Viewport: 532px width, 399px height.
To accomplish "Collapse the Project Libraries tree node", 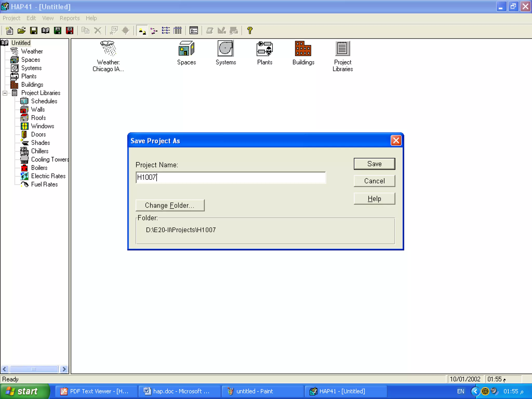I will pyautogui.click(x=5, y=93).
